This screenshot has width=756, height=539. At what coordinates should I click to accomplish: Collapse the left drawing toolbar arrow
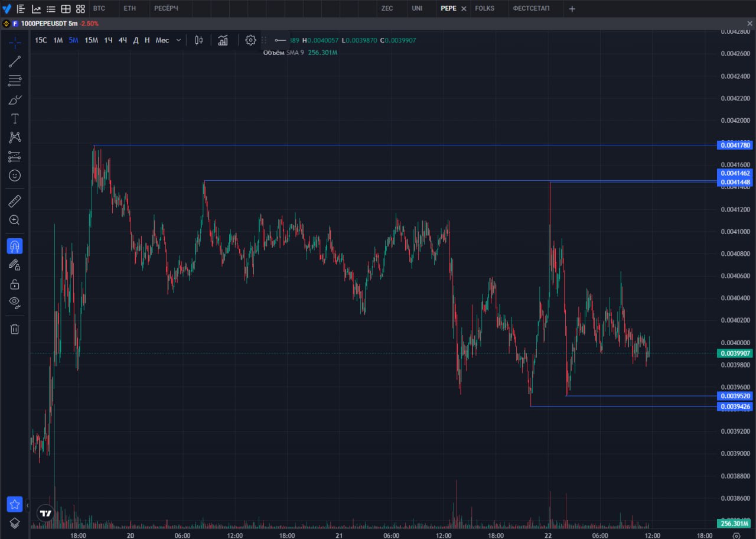click(x=27, y=505)
